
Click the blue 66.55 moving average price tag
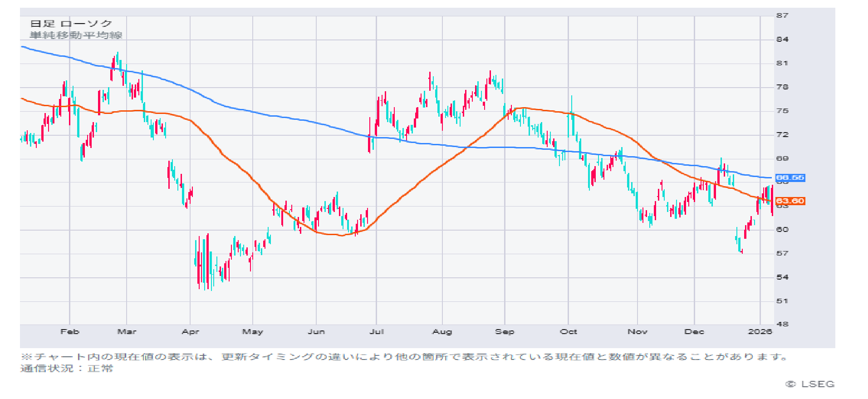coord(790,178)
